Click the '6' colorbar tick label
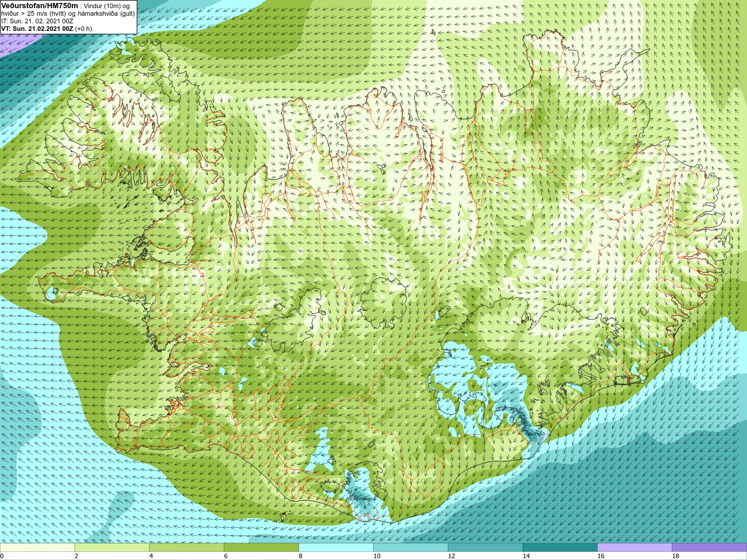The width and height of the screenshot is (747, 560). click(x=225, y=556)
